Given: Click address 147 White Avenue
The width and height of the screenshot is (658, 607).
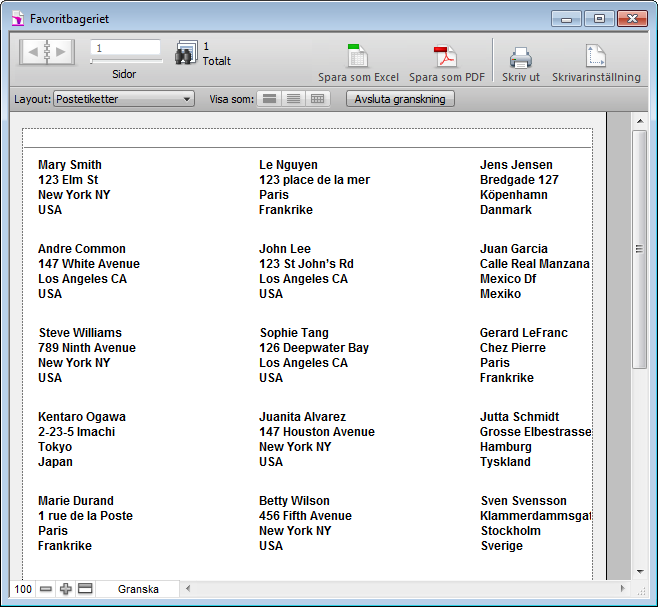Looking at the screenshot, I should click(x=89, y=264).
